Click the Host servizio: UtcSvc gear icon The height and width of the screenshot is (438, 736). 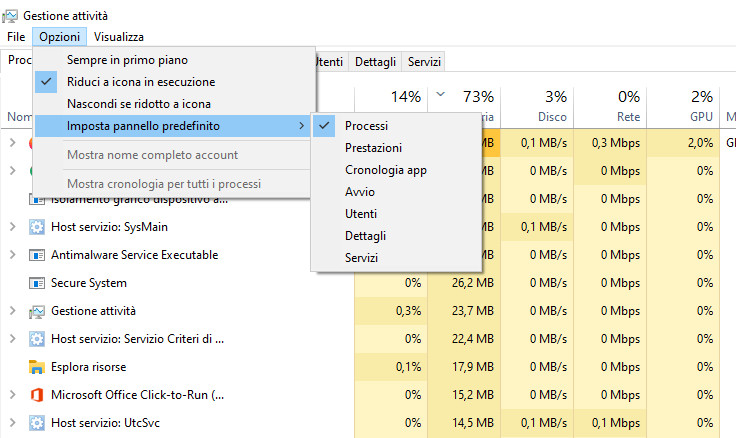tap(37, 423)
